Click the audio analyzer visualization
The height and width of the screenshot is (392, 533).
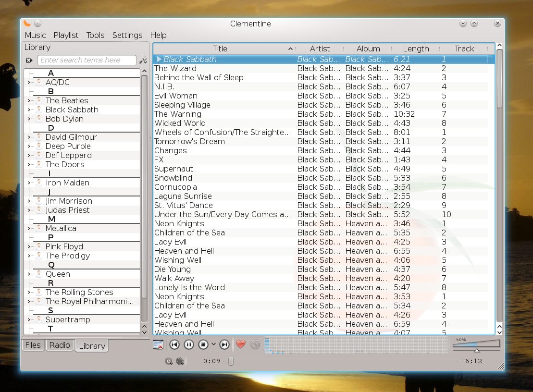(356, 345)
